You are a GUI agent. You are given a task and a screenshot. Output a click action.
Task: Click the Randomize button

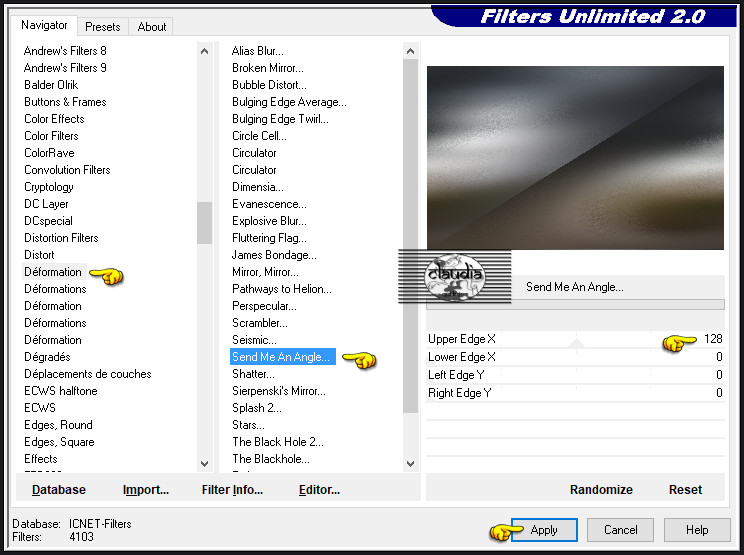pyautogui.click(x=601, y=490)
